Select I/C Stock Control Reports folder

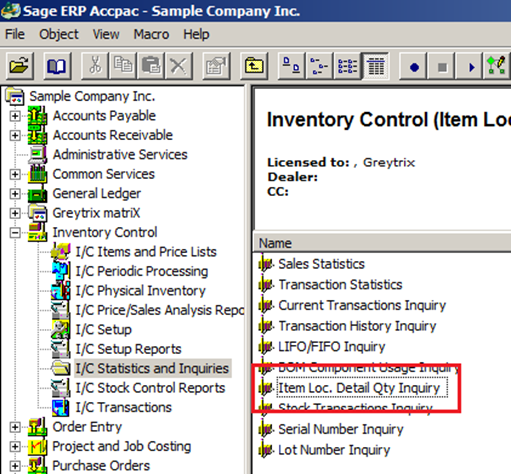(x=150, y=388)
